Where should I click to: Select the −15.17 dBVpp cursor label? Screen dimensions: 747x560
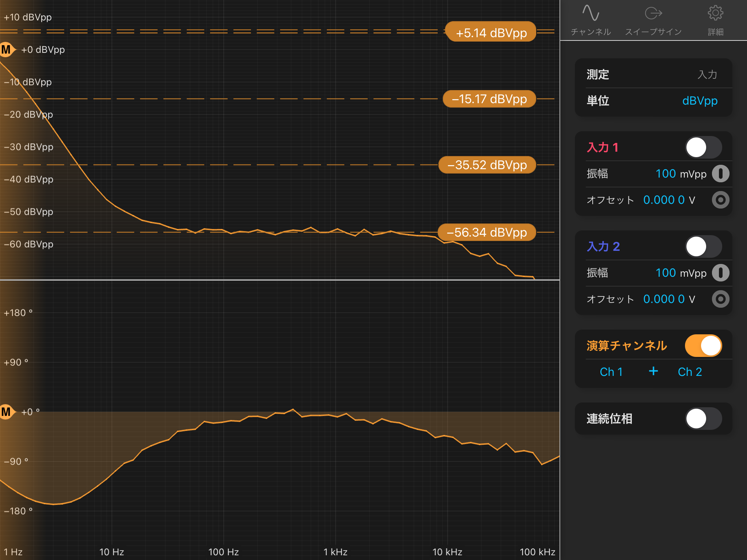click(489, 99)
